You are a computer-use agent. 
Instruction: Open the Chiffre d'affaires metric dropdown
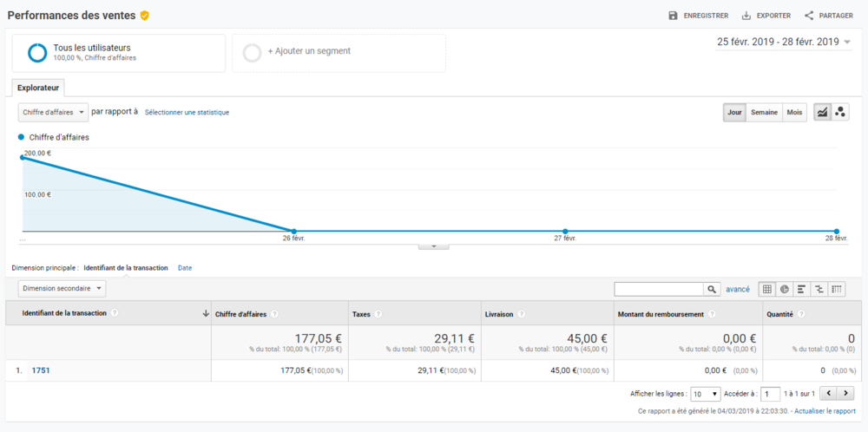pyautogui.click(x=53, y=112)
